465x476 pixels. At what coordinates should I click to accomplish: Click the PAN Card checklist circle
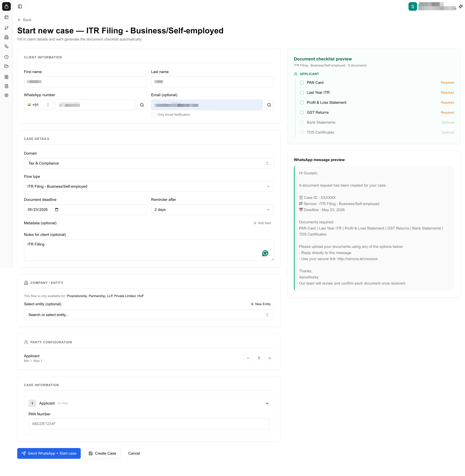point(302,83)
